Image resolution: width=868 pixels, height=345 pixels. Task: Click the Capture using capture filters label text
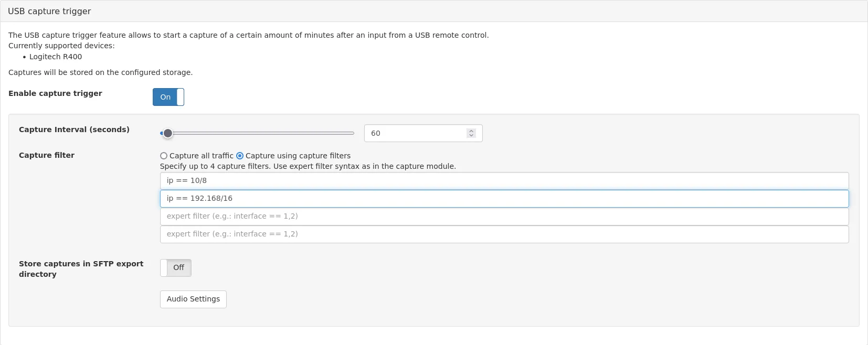(298, 156)
